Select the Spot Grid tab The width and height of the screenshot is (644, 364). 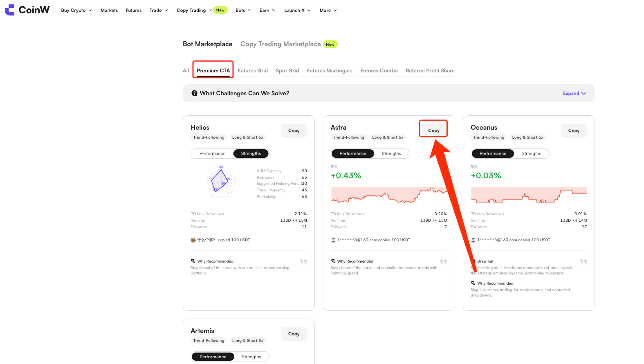(x=287, y=70)
